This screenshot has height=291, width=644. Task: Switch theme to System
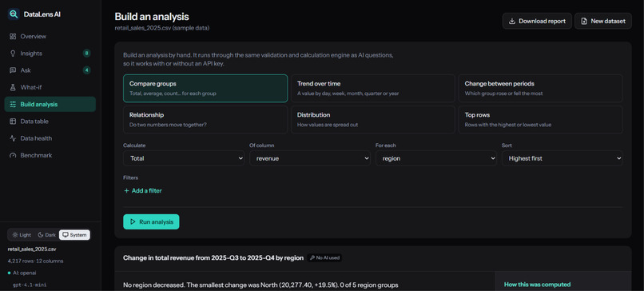coord(74,235)
